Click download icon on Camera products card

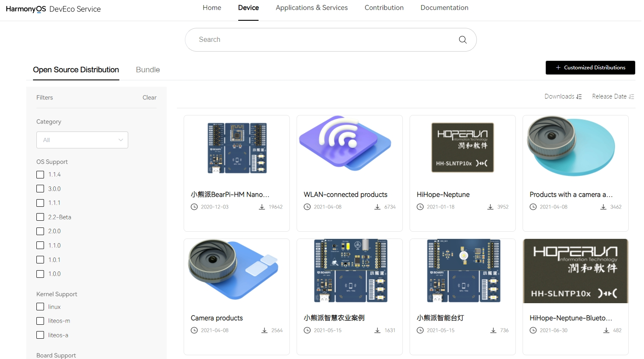coord(264,330)
